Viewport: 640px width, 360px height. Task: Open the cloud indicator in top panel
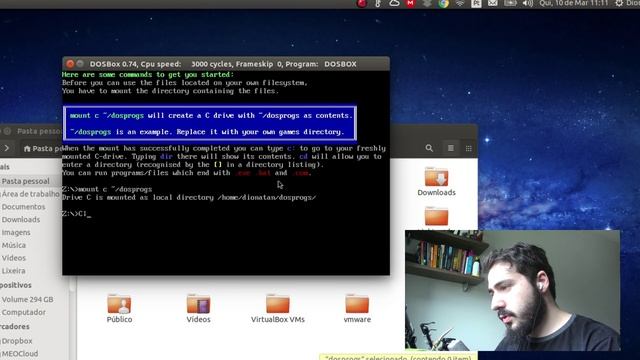coord(394,4)
